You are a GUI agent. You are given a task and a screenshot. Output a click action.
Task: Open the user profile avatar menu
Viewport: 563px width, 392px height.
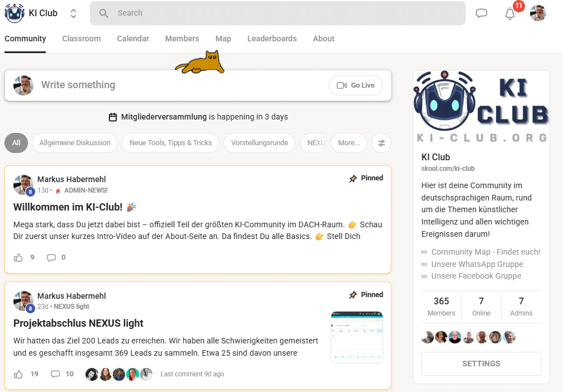coord(538,13)
